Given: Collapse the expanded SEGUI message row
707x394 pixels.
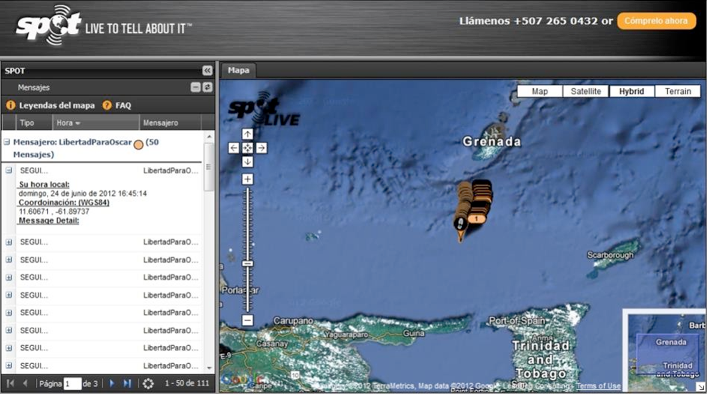Looking at the screenshot, I should [x=9, y=170].
